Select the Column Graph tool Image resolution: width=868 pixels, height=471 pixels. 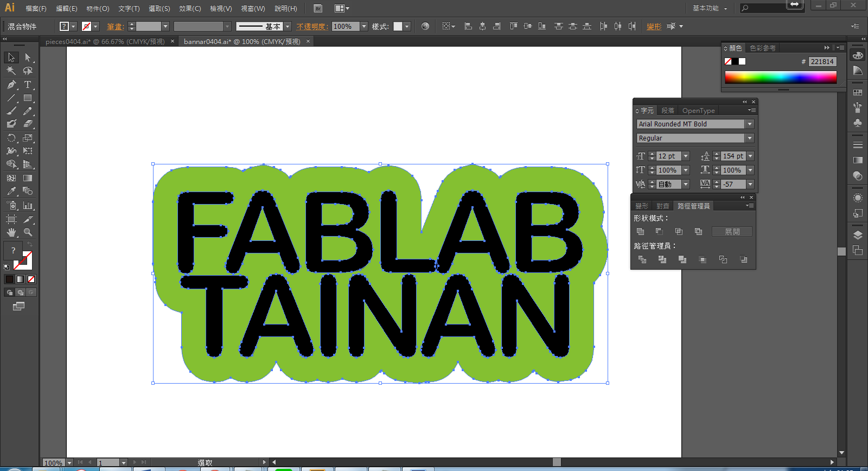28,206
